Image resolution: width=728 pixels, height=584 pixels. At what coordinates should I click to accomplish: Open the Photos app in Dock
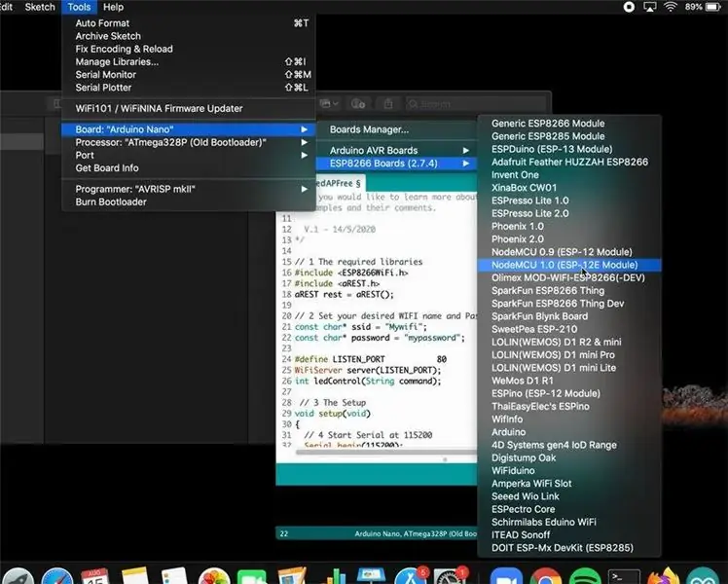coord(214,576)
